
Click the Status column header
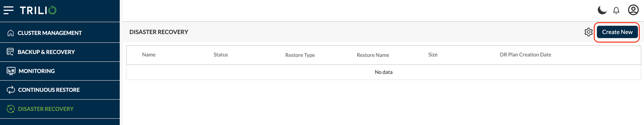221,55
